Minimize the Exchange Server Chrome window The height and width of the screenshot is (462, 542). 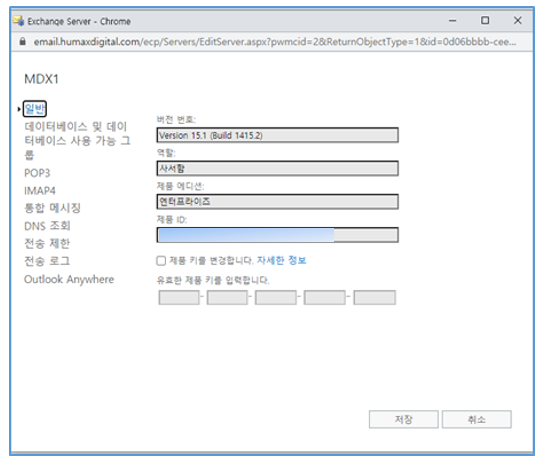click(452, 21)
